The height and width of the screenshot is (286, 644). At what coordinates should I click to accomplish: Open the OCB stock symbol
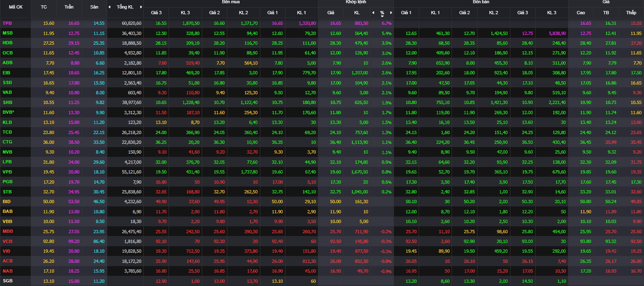point(8,53)
